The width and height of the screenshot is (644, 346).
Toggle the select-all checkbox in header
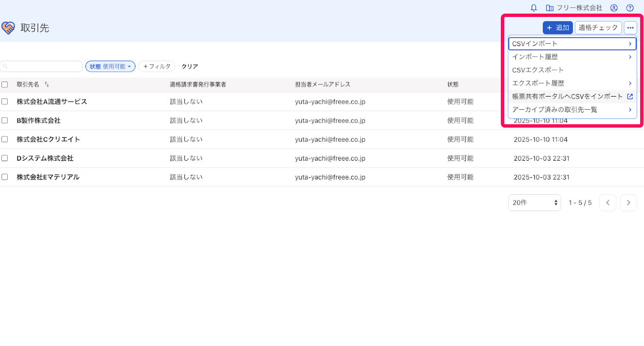click(5, 84)
